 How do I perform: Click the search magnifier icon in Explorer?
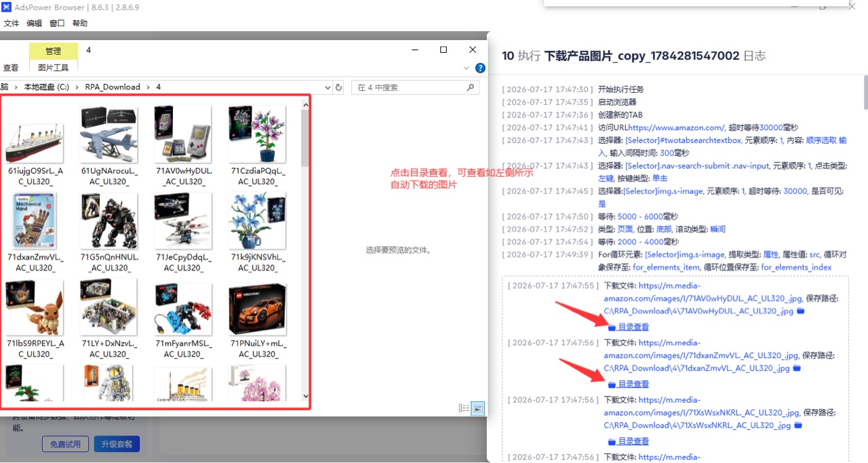coord(471,87)
